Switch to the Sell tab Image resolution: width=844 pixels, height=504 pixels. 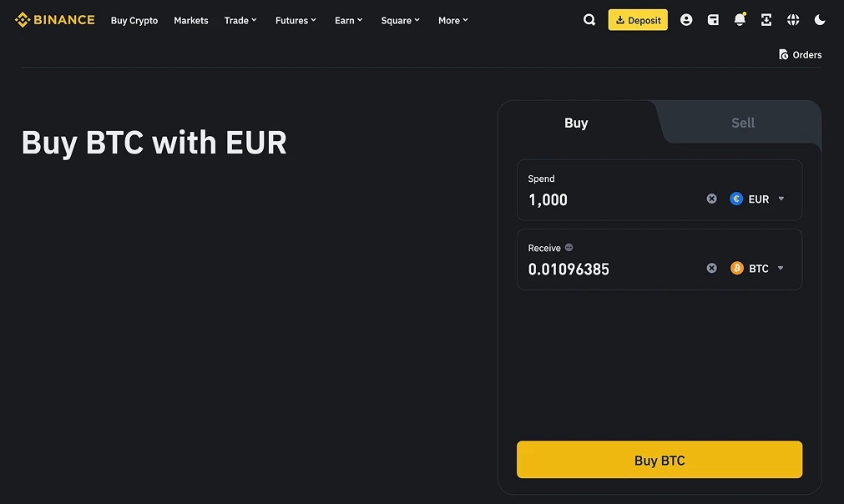[x=742, y=123]
